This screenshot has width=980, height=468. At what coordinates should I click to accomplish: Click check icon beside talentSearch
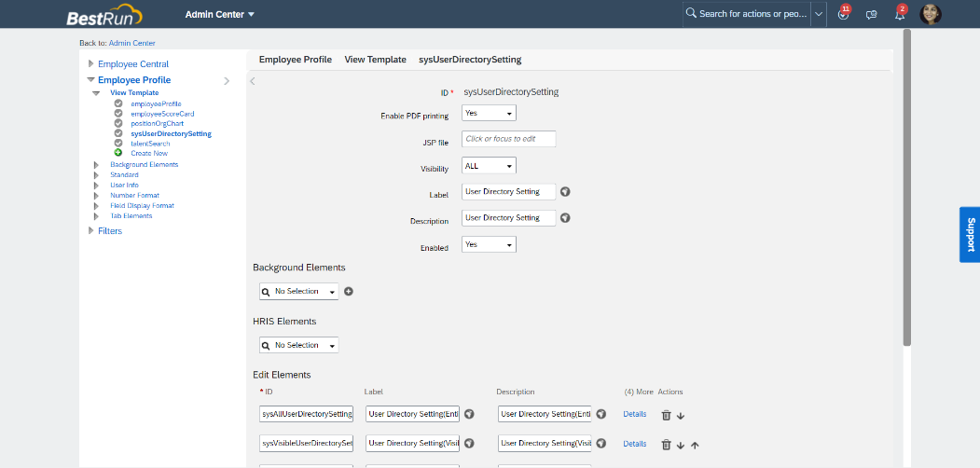click(118, 144)
